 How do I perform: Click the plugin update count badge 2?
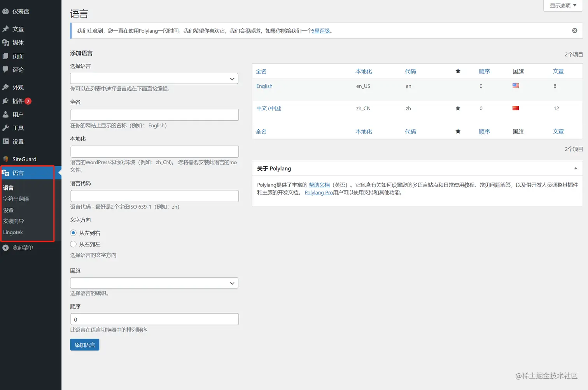[28, 101]
